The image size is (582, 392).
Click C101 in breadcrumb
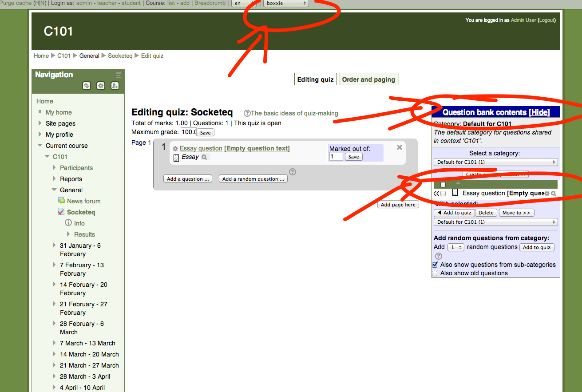click(64, 55)
